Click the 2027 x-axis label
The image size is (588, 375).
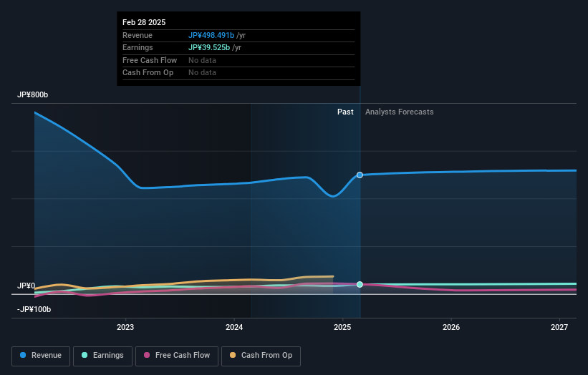coord(559,328)
